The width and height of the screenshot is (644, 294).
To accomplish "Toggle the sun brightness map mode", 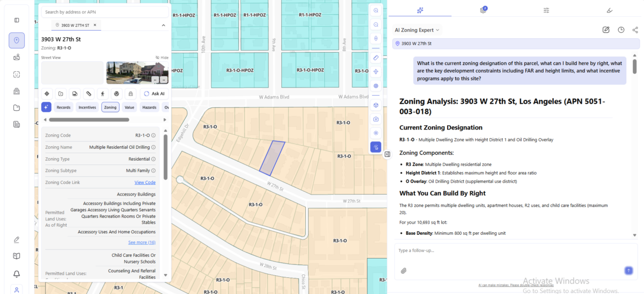I will pos(376,133).
